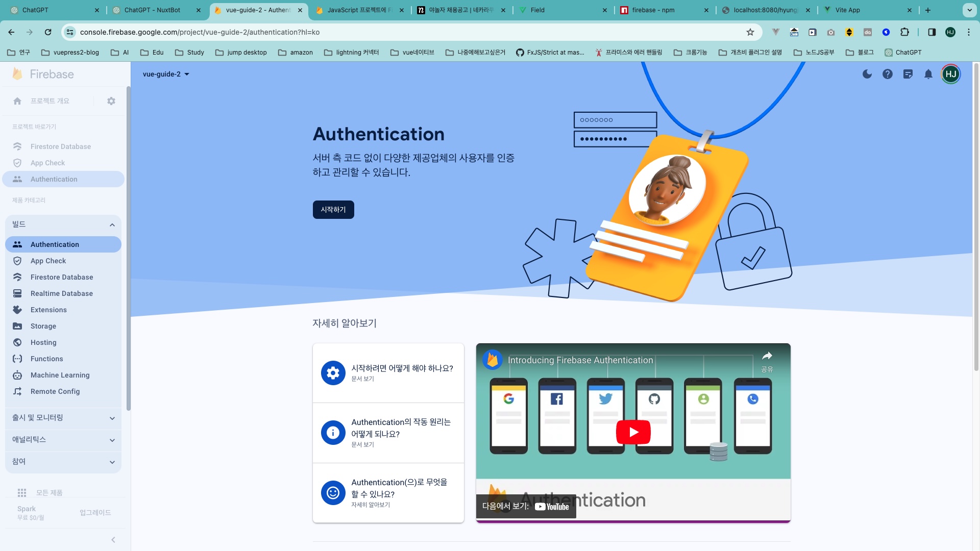Expand the 애널리틱스 section
Image resolution: width=980 pixels, height=551 pixels.
(x=63, y=440)
